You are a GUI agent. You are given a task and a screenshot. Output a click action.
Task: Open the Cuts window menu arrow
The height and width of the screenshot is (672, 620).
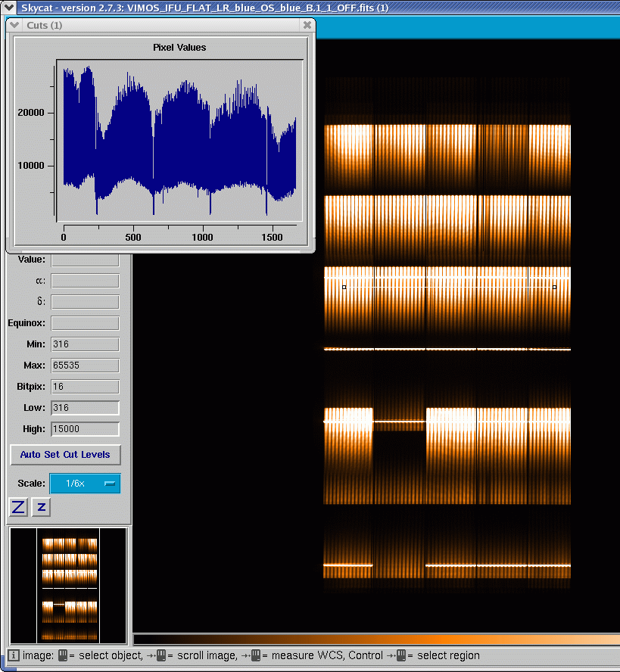(x=14, y=25)
